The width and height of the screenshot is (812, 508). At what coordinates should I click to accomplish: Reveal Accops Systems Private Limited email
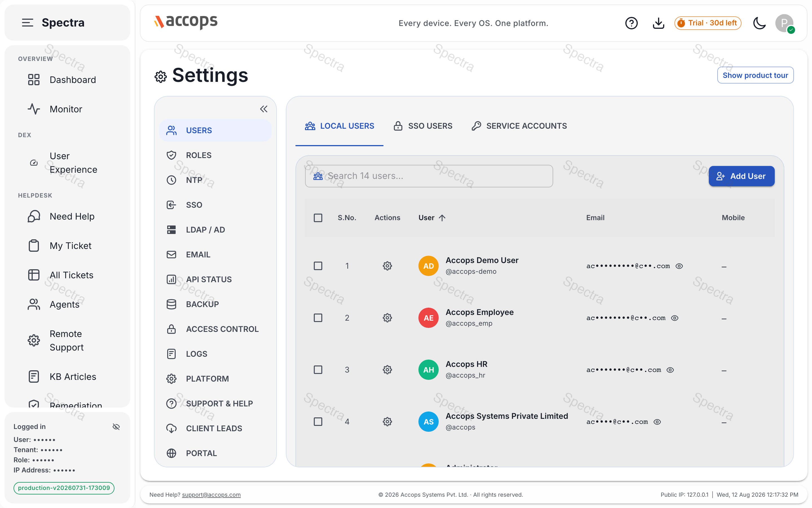pos(657,422)
